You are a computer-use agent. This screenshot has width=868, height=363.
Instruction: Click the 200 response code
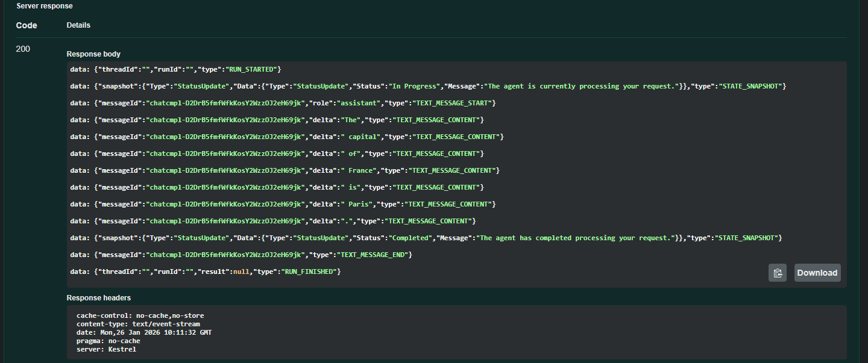pyautogui.click(x=23, y=49)
